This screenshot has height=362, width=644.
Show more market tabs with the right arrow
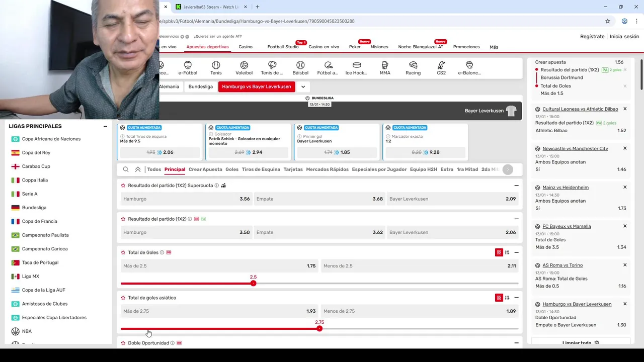coord(508,169)
